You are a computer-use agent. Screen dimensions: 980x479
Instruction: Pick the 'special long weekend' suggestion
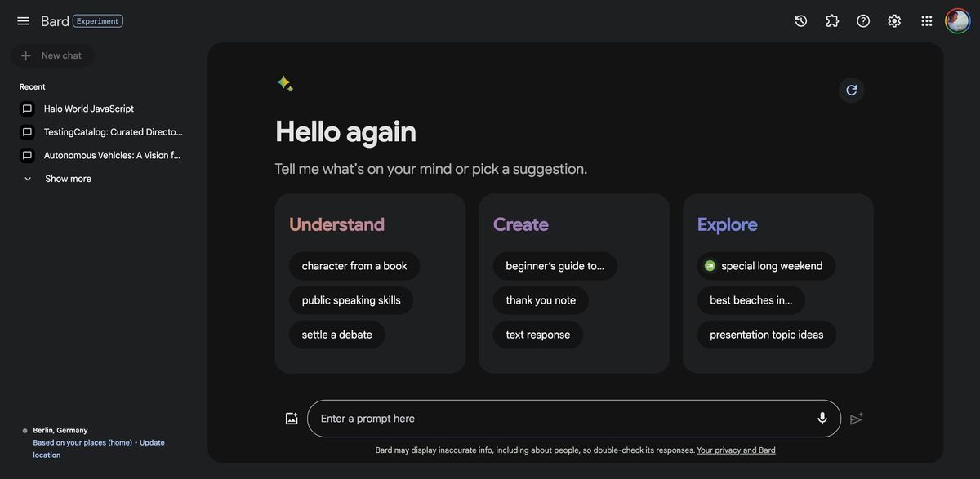pyautogui.click(x=766, y=266)
